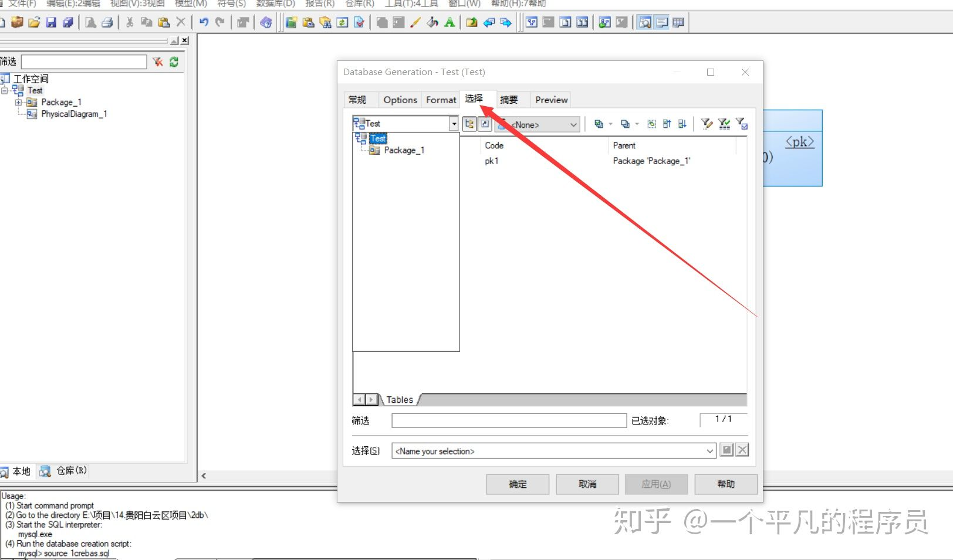Click the blue right-arrow navigation icon
Screen dimensions: 953x560
click(x=506, y=23)
